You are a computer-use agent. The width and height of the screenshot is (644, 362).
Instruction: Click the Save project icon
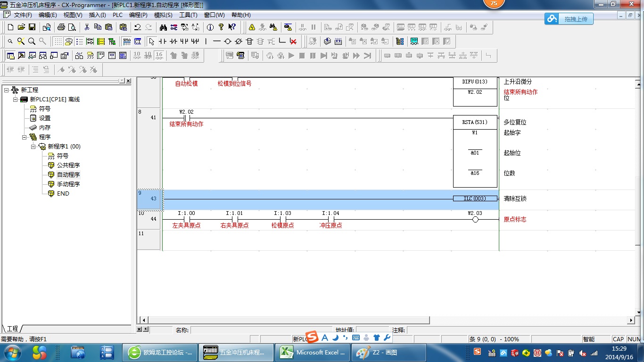click(33, 27)
